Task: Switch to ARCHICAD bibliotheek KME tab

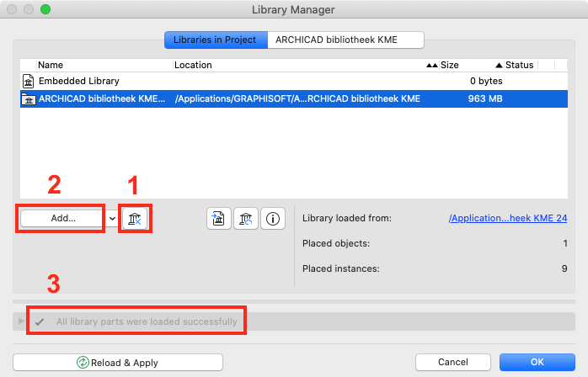Action: point(345,40)
